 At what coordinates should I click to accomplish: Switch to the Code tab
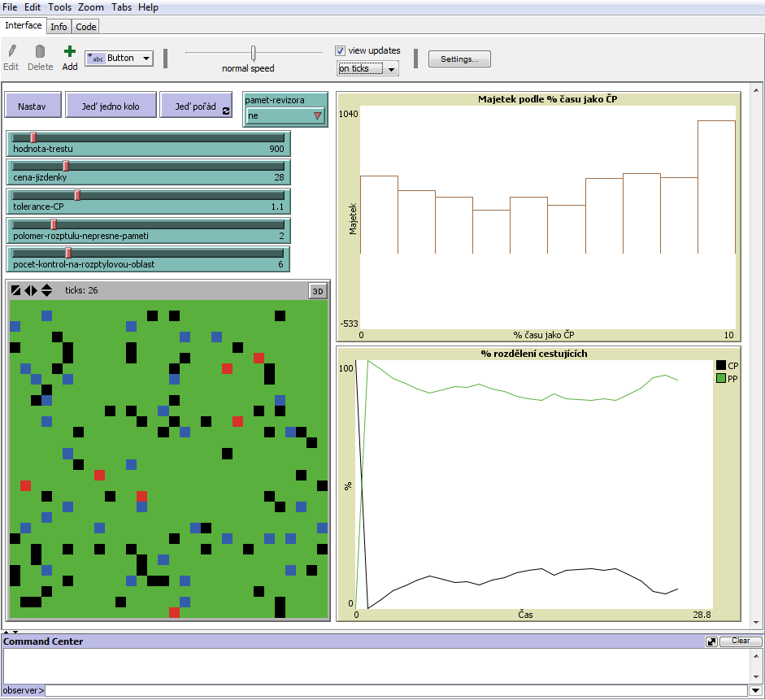86,27
